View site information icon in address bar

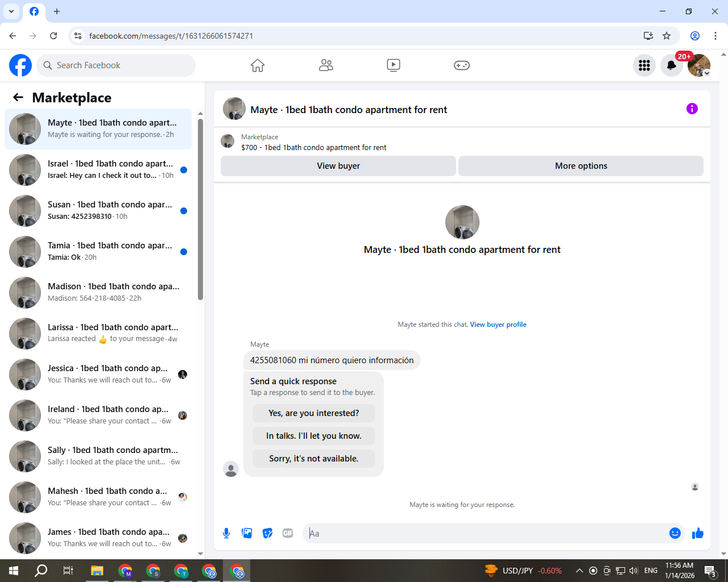click(78, 36)
